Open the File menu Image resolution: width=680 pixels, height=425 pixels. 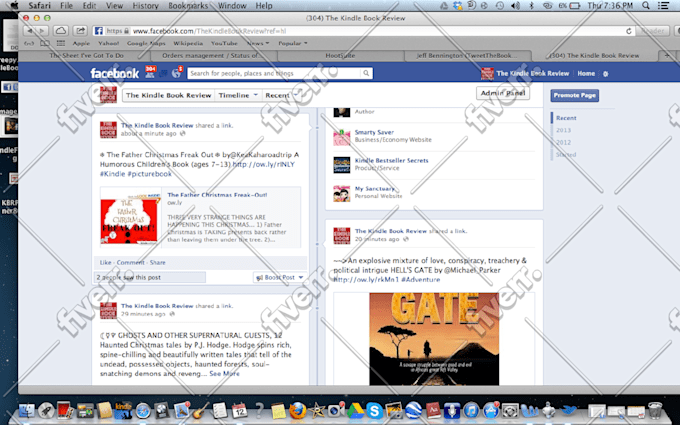click(66, 6)
